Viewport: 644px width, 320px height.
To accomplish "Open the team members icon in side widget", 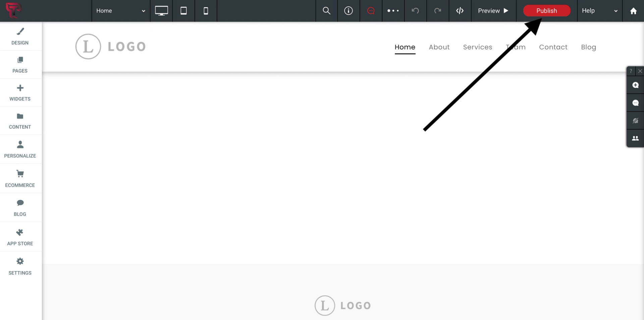I will point(635,138).
